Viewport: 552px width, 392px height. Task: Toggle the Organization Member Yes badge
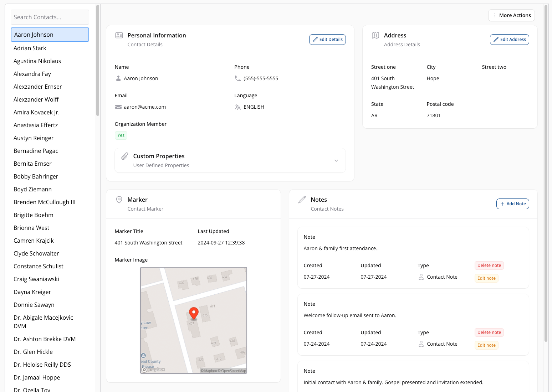click(x=121, y=135)
